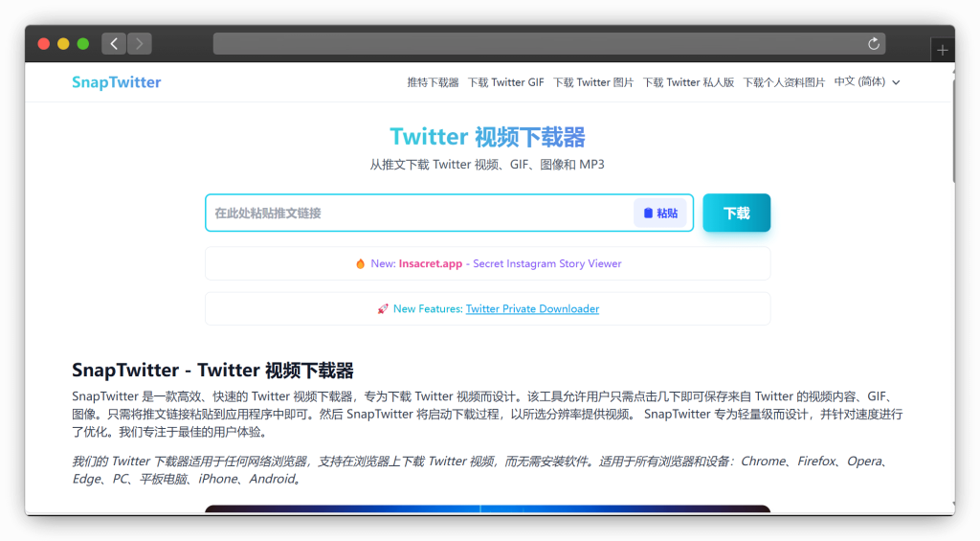The image size is (980, 541).
Task: Open the Insacret.app link
Action: pos(431,263)
